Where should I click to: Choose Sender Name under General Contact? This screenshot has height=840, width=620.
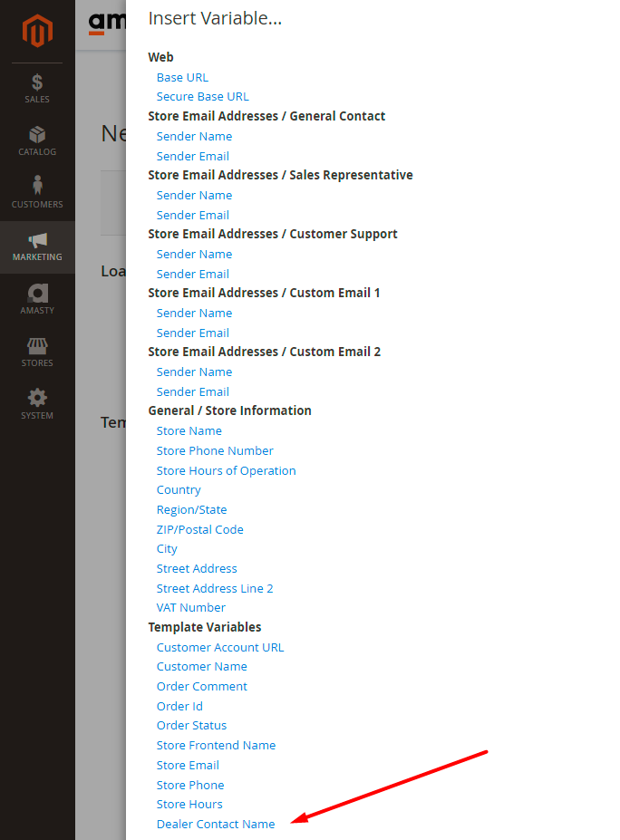pyautogui.click(x=194, y=136)
